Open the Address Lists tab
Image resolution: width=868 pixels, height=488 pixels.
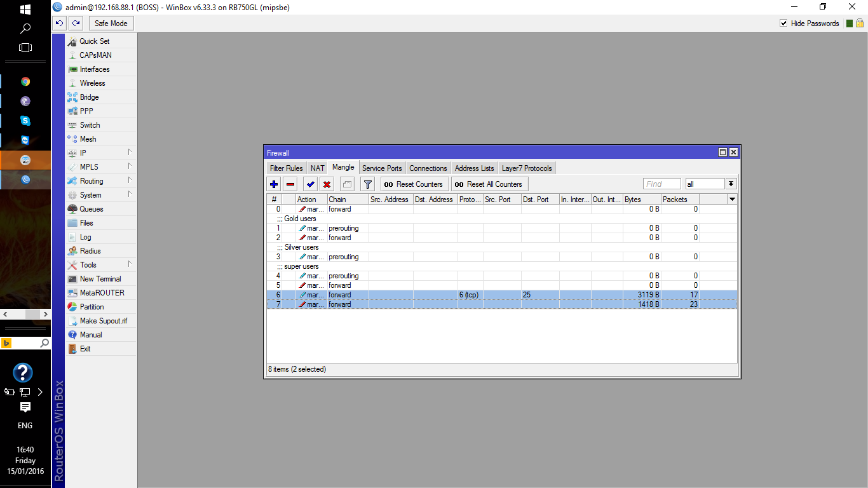(475, 168)
